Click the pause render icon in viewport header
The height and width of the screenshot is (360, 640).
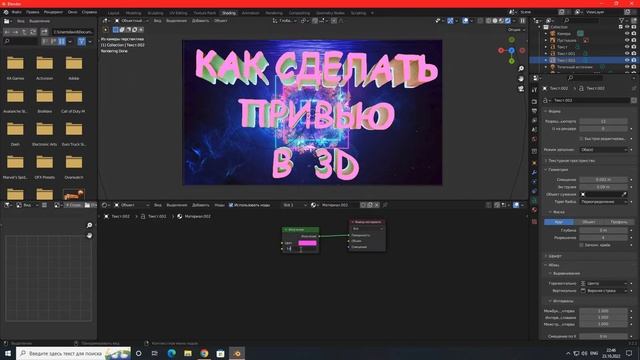point(522,20)
